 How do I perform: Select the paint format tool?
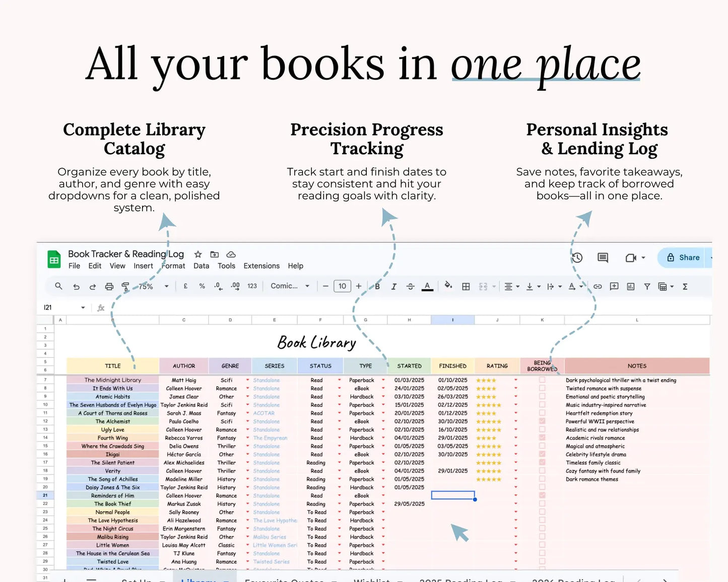tap(125, 286)
